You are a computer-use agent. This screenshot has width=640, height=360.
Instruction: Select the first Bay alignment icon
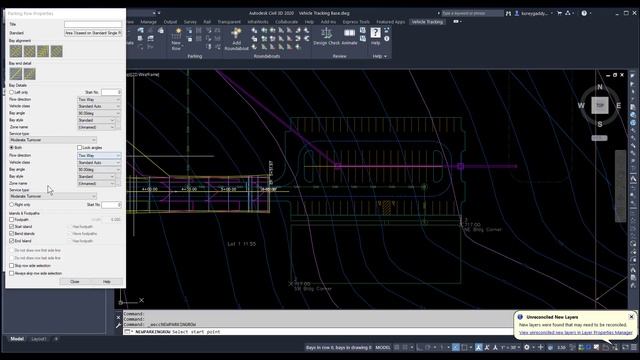pyautogui.click(x=16, y=51)
